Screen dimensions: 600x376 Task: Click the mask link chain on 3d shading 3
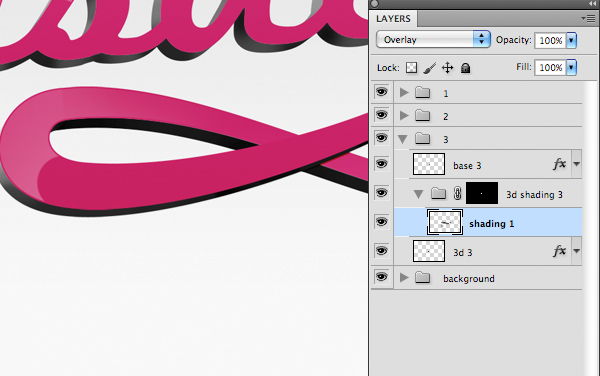pyautogui.click(x=457, y=194)
